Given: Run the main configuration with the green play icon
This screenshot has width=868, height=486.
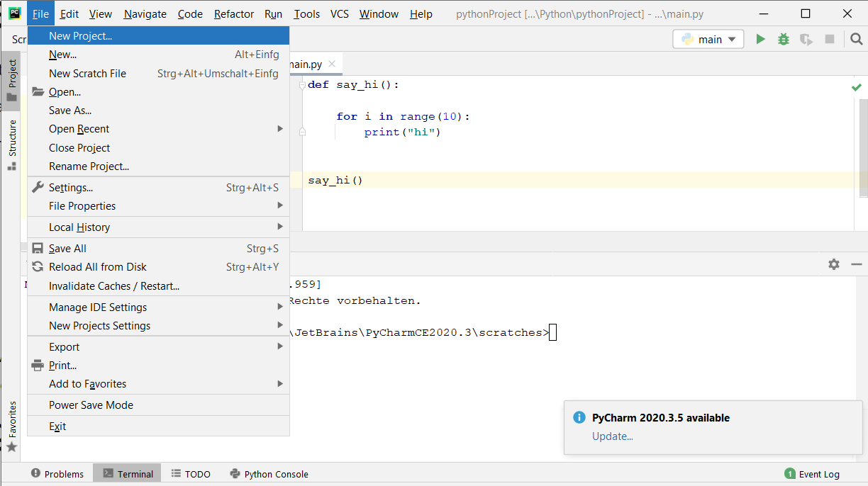Looking at the screenshot, I should (759, 40).
